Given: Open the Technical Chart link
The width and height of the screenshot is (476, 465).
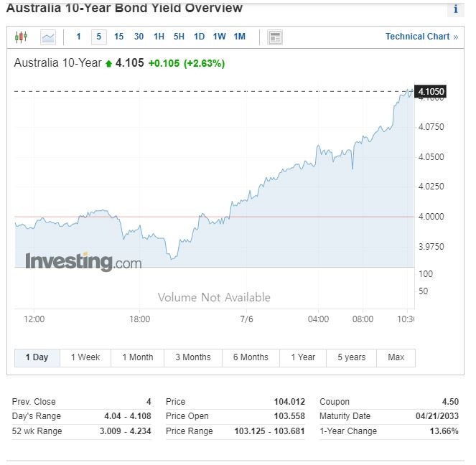Looking at the screenshot, I should click(x=421, y=37).
